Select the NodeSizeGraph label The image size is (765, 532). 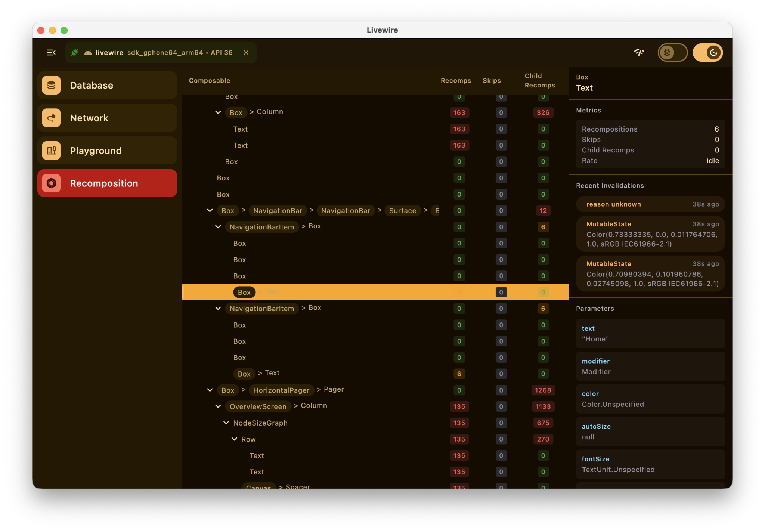(260, 423)
